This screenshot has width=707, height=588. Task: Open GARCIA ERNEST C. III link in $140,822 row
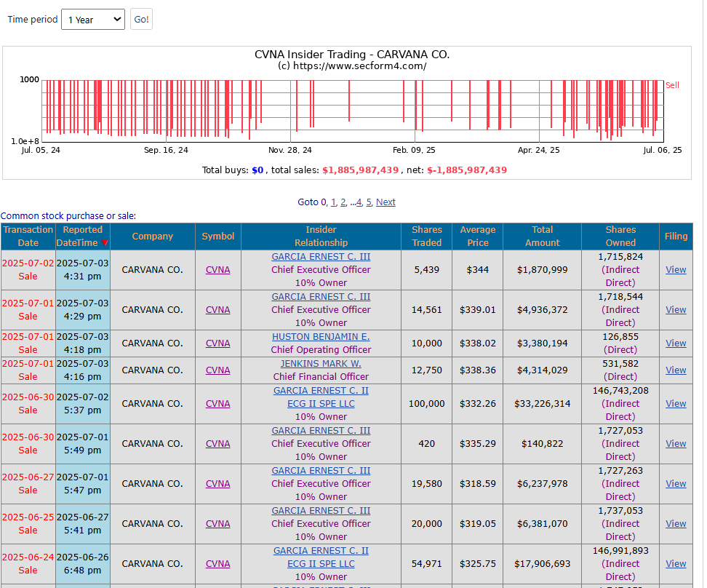pos(321,431)
